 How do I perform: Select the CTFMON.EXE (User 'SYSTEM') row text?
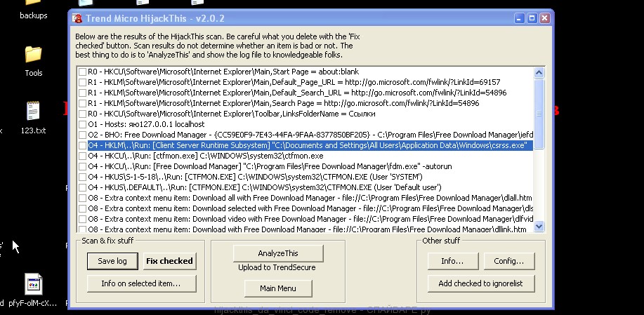pyautogui.click(x=255, y=177)
